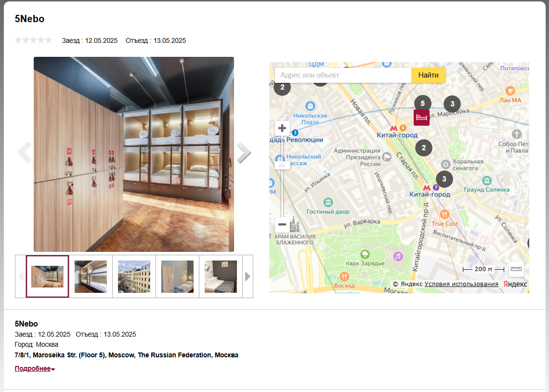
Task: Open the cluster marker 3 near Хоральная синагога
Action: click(444, 179)
